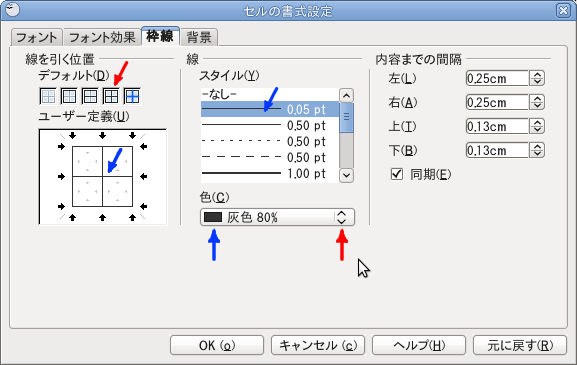Click the 上 spacing input field
577x365 pixels.
[x=497, y=126]
